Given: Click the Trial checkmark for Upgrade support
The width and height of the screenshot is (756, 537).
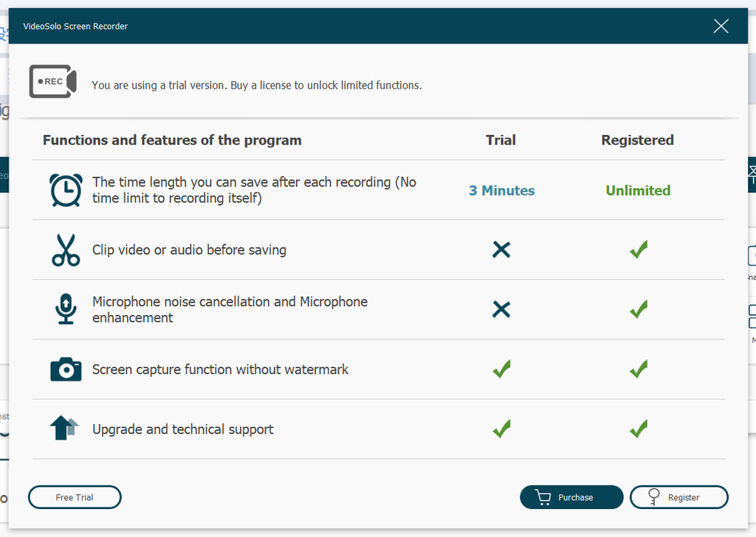Looking at the screenshot, I should click(501, 429).
